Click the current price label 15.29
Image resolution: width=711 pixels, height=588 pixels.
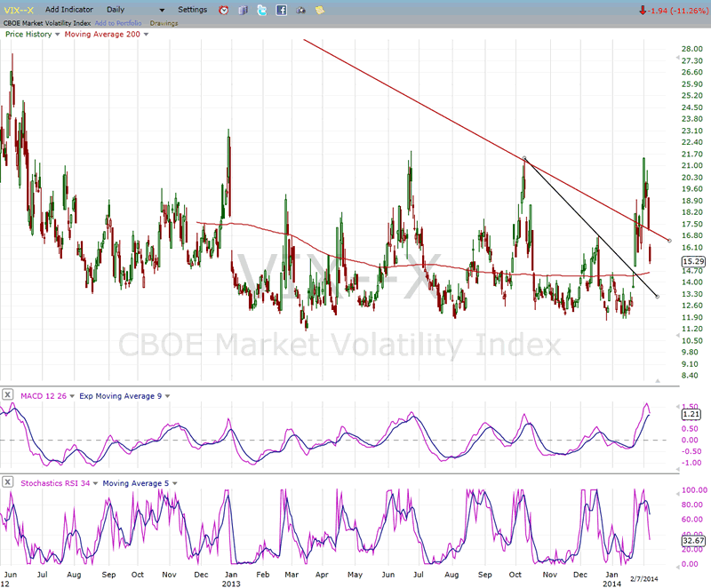pyautogui.click(x=693, y=261)
